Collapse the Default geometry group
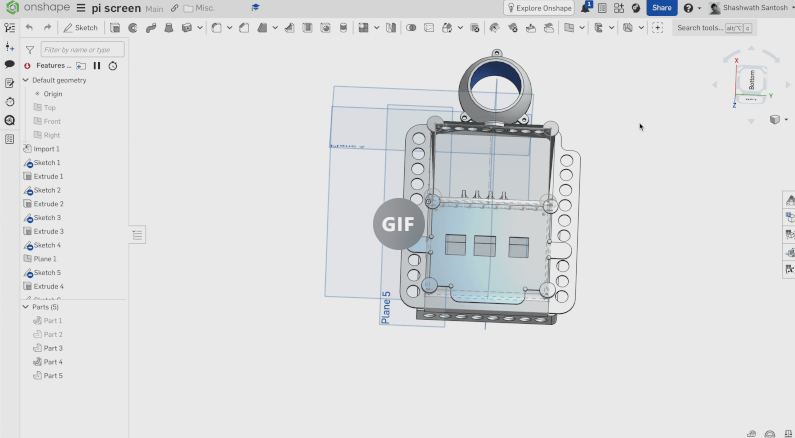795x438 pixels. [25, 80]
